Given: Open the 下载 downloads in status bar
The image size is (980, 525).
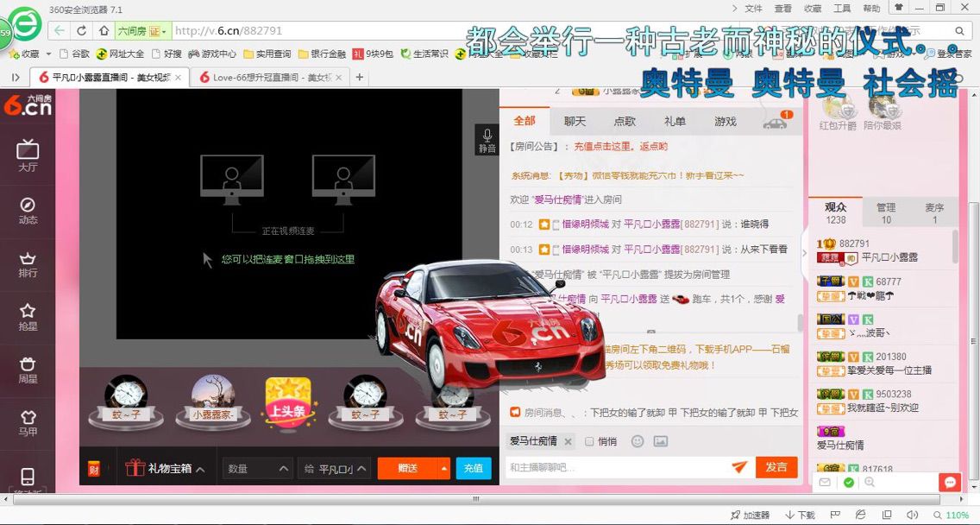Looking at the screenshot, I should 801,515.
